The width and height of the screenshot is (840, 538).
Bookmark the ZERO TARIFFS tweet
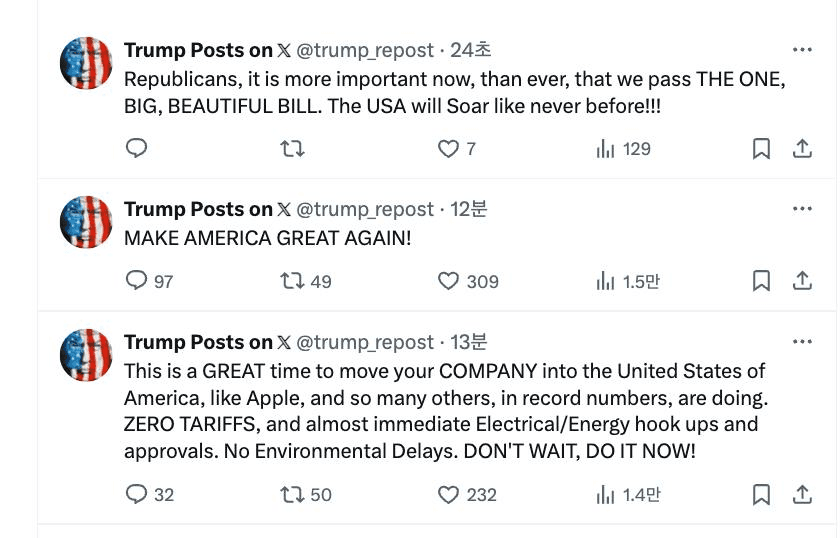761,494
